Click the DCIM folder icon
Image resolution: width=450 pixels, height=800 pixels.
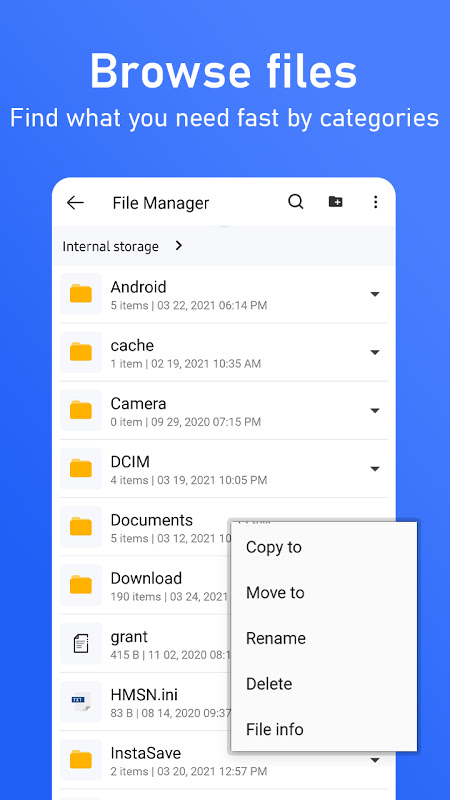point(81,468)
